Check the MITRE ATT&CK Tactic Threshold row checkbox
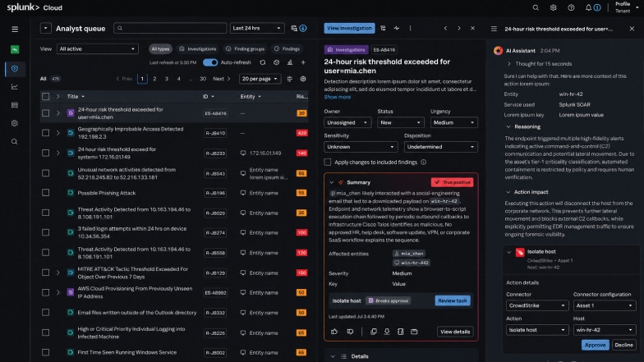Viewport: 644px width, 362px height. (46, 273)
